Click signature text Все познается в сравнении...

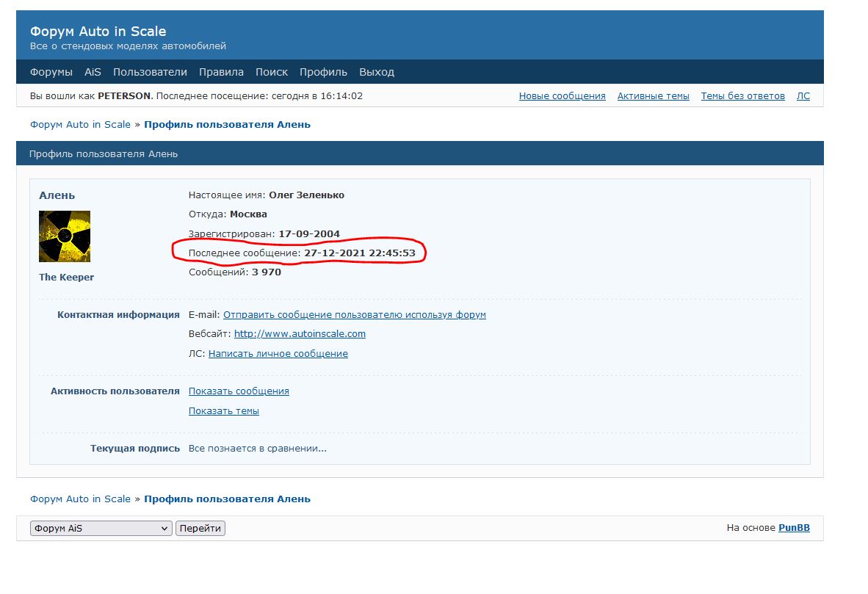[258, 449]
